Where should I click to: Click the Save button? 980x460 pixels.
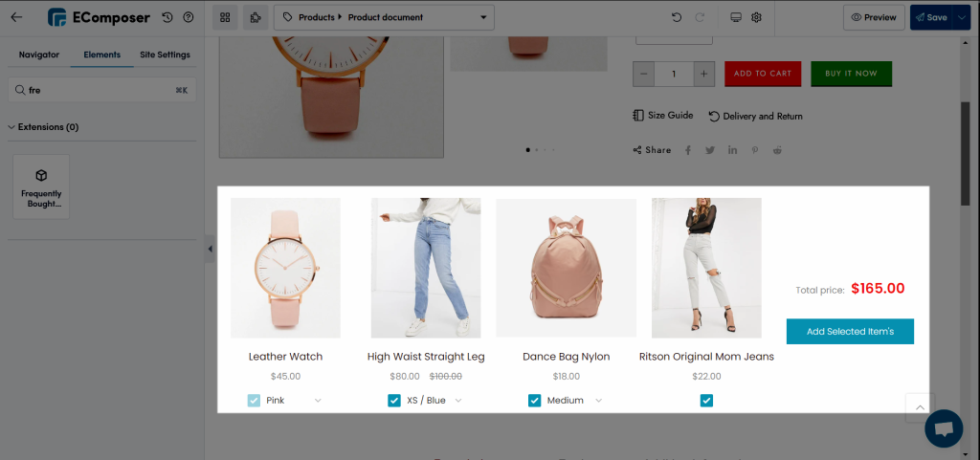coord(931,17)
